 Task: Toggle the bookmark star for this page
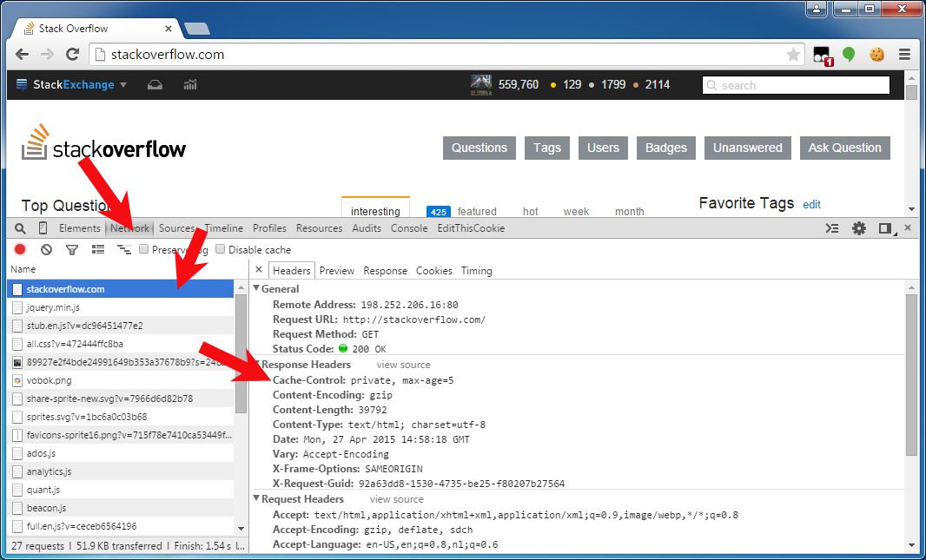click(x=792, y=54)
